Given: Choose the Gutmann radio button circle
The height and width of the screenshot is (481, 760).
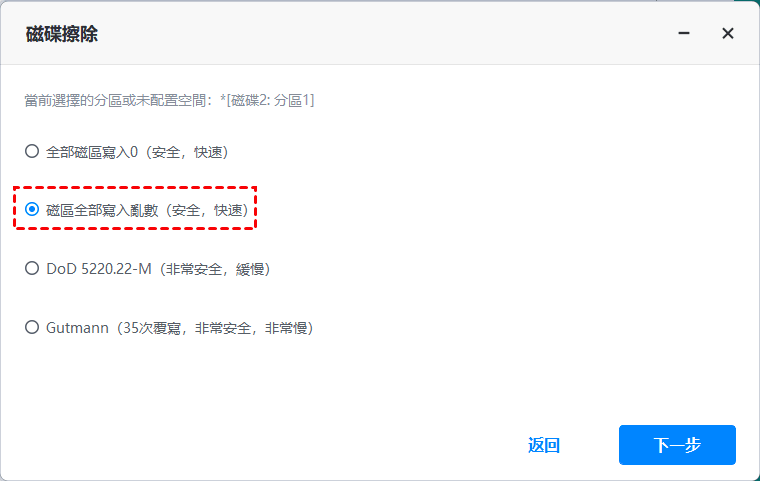Looking at the screenshot, I should coord(32,327).
